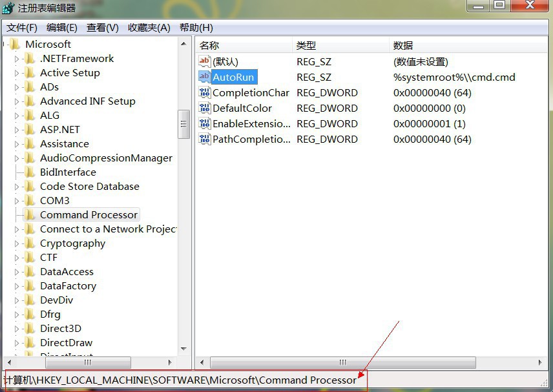Screen dimensions: 553x392
Task: Click the AutoRun string value icon
Action: point(205,77)
